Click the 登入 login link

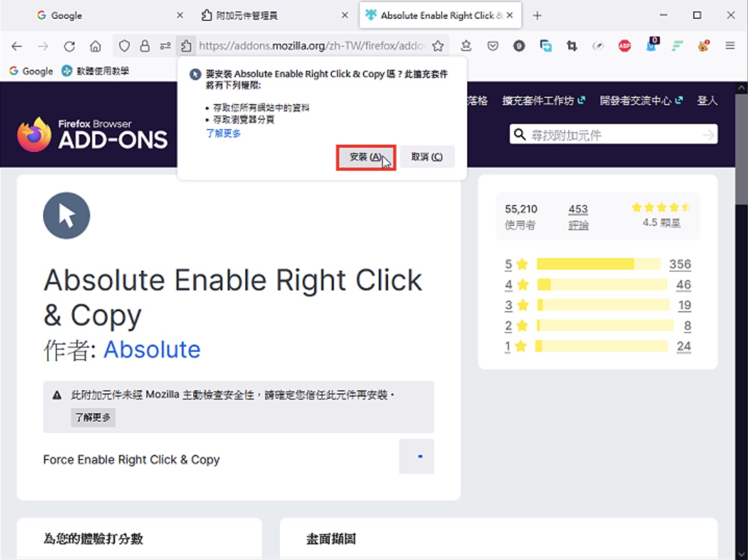[x=707, y=100]
